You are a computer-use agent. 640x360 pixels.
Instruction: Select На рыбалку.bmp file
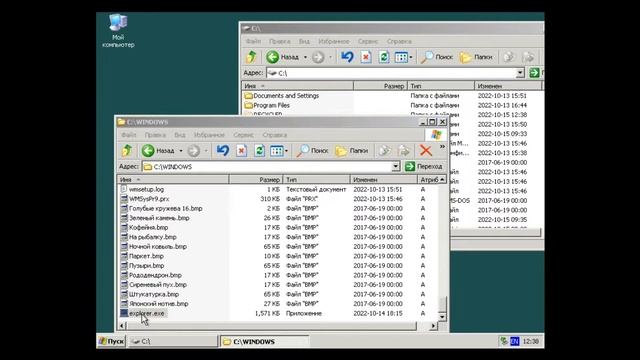tap(153, 237)
